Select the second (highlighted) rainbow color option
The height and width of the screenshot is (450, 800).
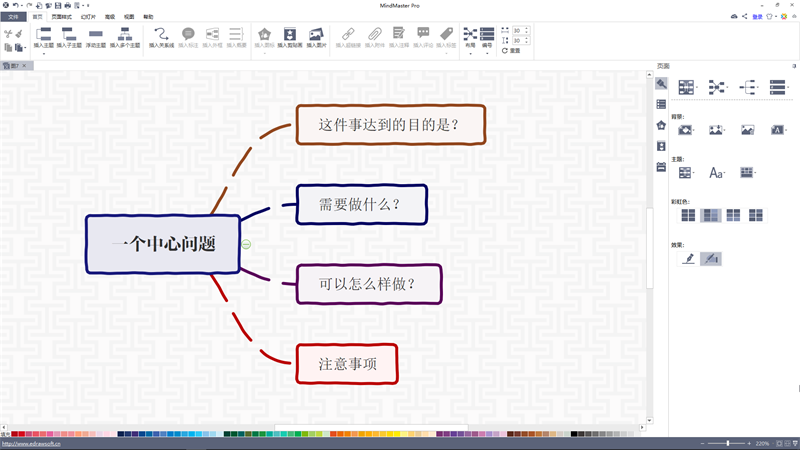click(x=711, y=215)
